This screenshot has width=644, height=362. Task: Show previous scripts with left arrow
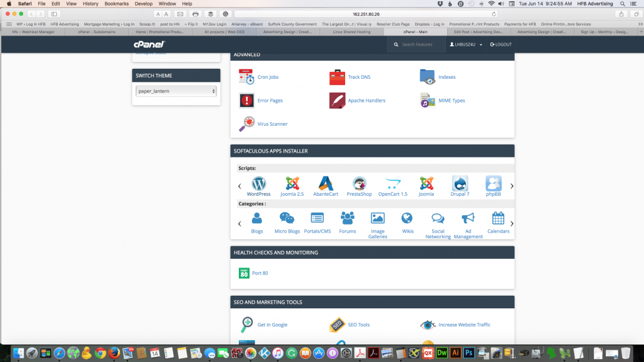click(240, 186)
